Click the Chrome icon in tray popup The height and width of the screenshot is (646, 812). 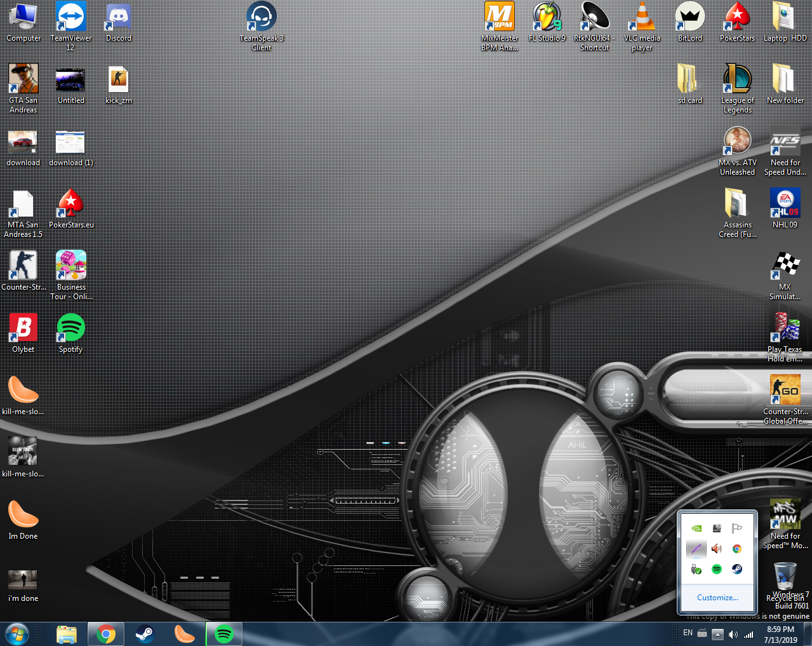coord(737,549)
